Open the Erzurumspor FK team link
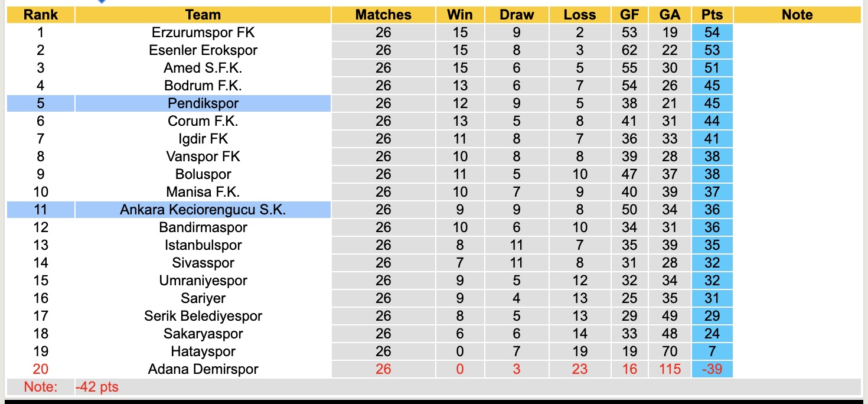Viewport: 868px width, 404px height. [x=203, y=32]
